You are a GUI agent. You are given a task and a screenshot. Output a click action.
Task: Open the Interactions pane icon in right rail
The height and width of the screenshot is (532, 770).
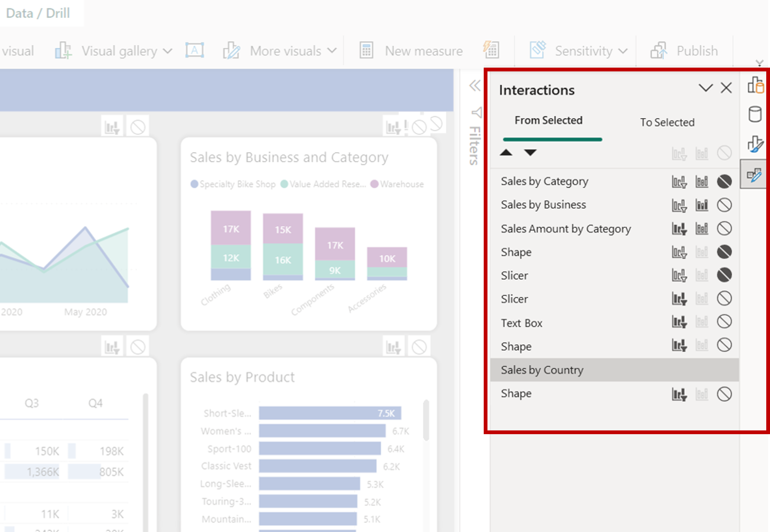click(x=754, y=175)
